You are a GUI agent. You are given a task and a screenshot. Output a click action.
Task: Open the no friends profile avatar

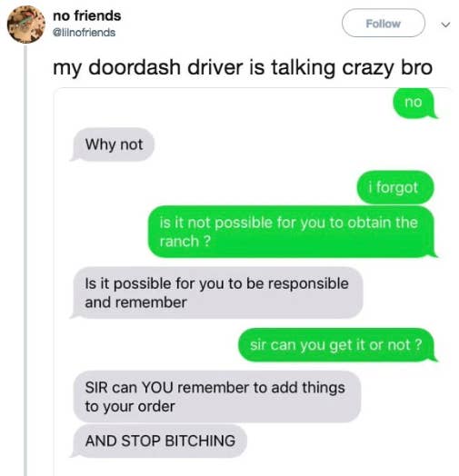[x=26, y=25]
